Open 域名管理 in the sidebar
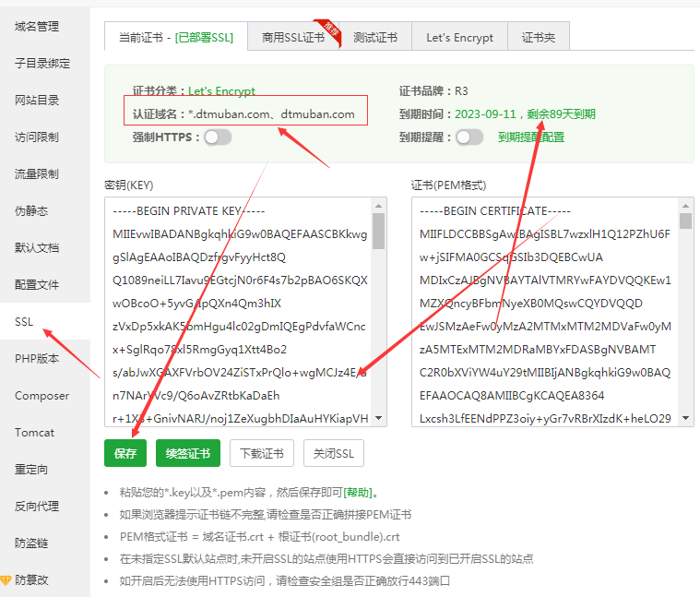 click(36, 27)
